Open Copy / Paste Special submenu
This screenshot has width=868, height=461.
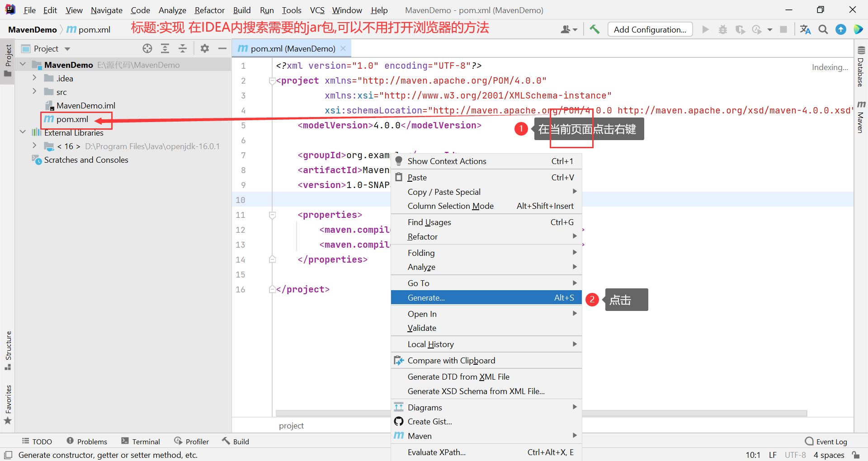pyautogui.click(x=486, y=192)
